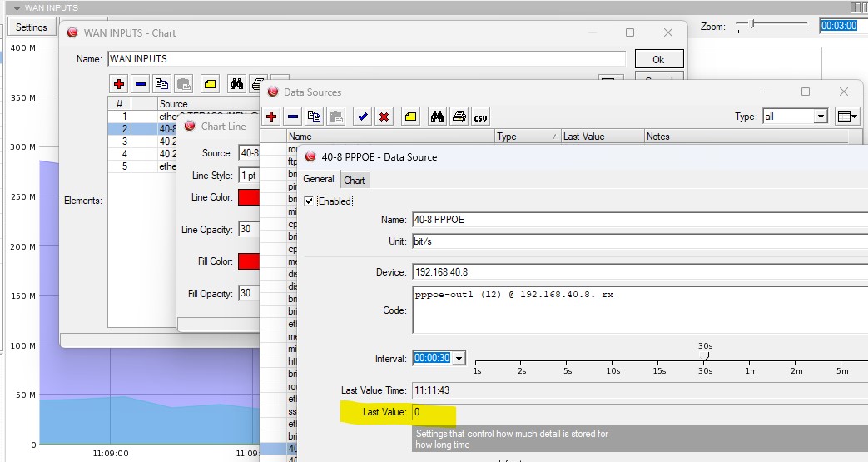Click the Device field 192.168.40.8
This screenshot has width=868, height=462.
pyautogui.click(x=640, y=272)
